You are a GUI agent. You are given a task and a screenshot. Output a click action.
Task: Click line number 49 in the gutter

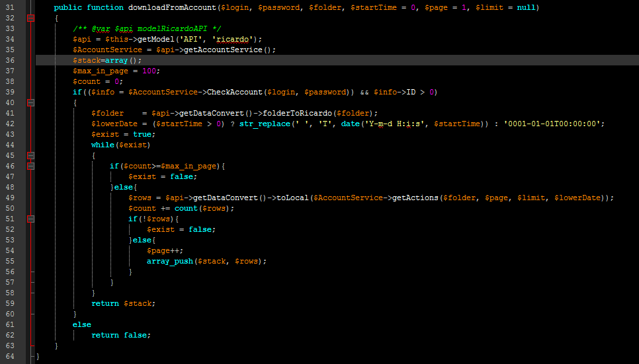point(10,198)
